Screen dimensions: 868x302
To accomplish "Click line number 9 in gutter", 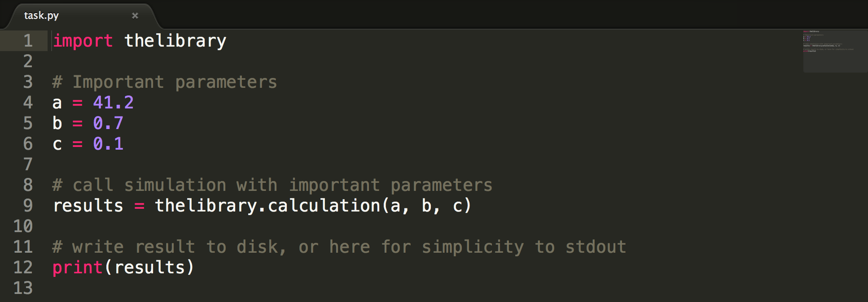I will point(28,206).
